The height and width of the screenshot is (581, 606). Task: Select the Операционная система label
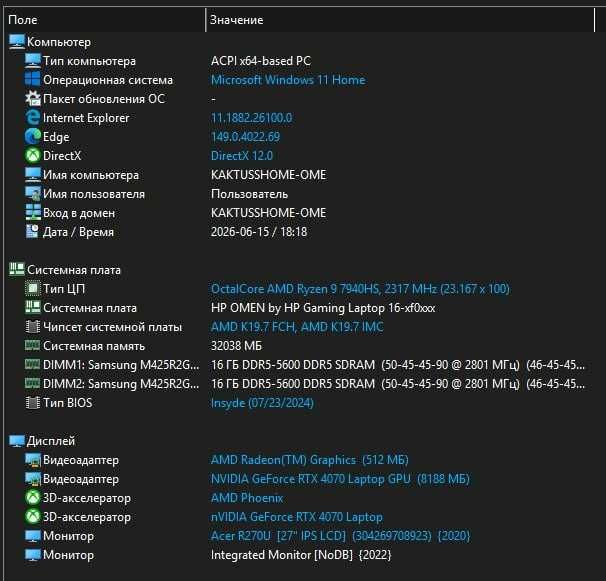(108, 80)
